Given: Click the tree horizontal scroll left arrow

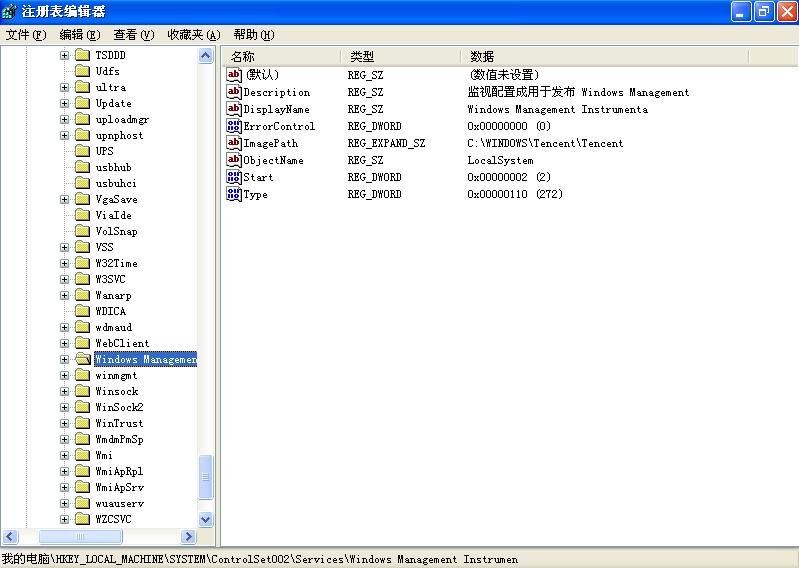Looking at the screenshot, I should pos(10,536).
